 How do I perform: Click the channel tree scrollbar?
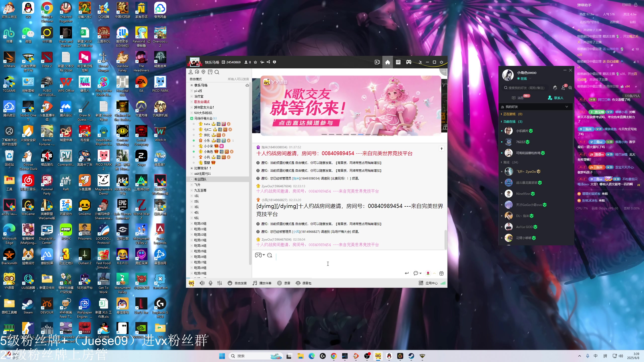coord(250,173)
